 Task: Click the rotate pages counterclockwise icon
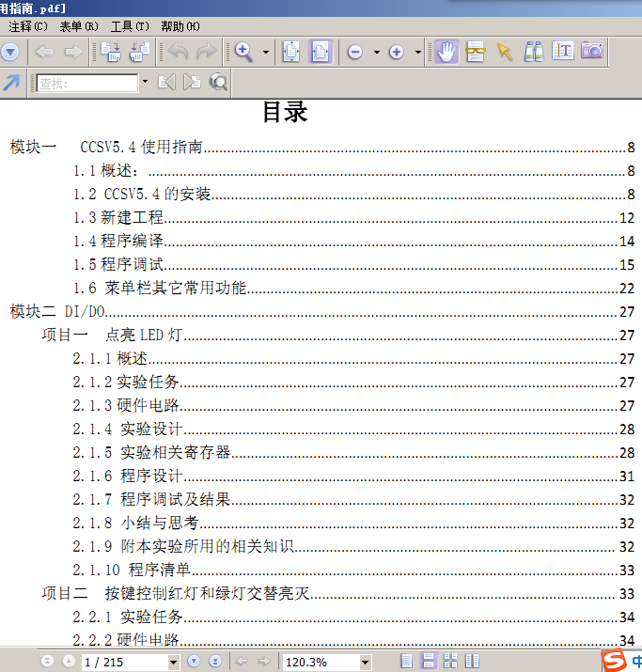[140, 53]
